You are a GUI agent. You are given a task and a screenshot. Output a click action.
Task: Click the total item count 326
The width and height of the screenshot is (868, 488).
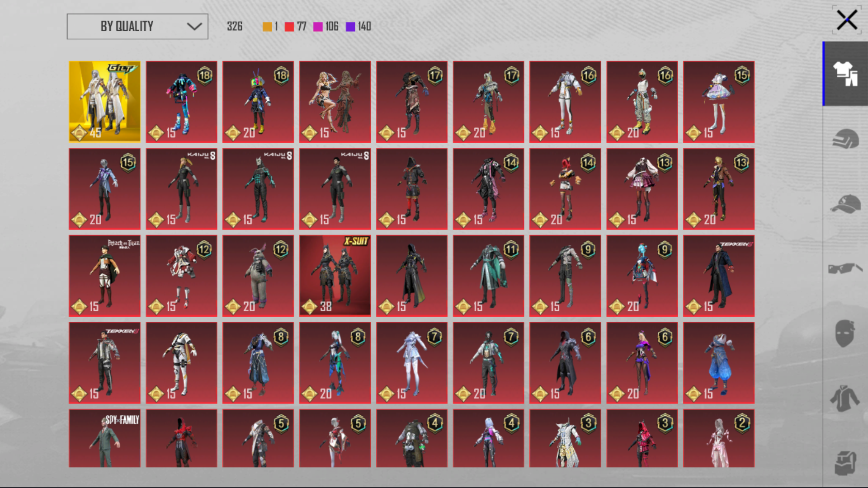(x=235, y=26)
